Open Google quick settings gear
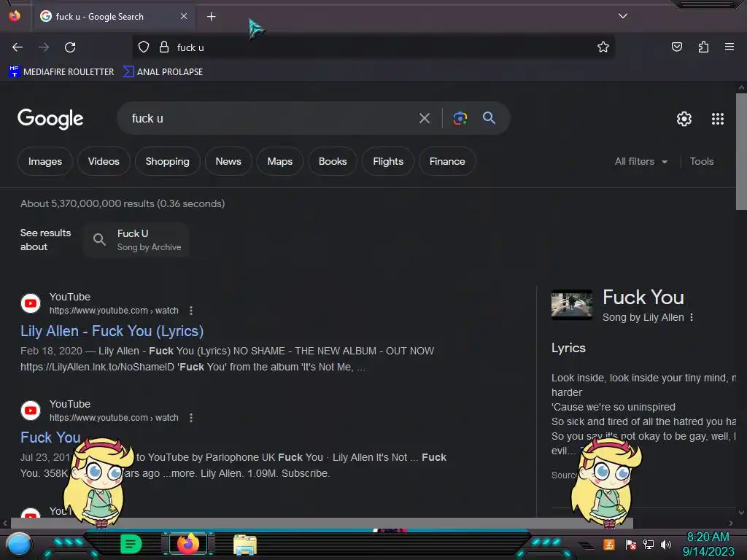The height and width of the screenshot is (560, 747). pyautogui.click(x=684, y=119)
